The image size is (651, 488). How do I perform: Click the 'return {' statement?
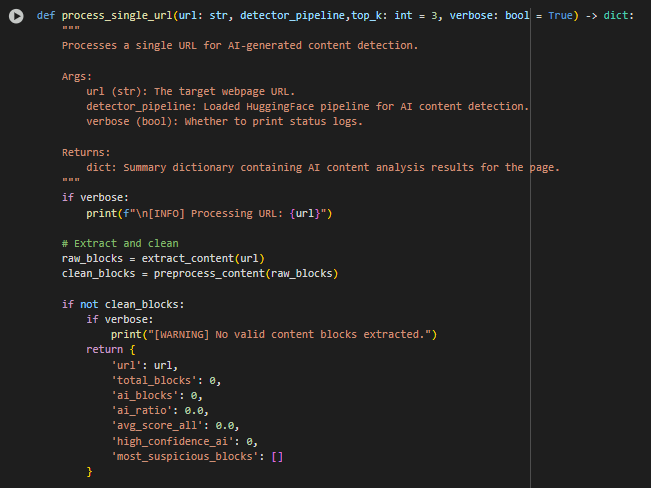tap(111, 350)
